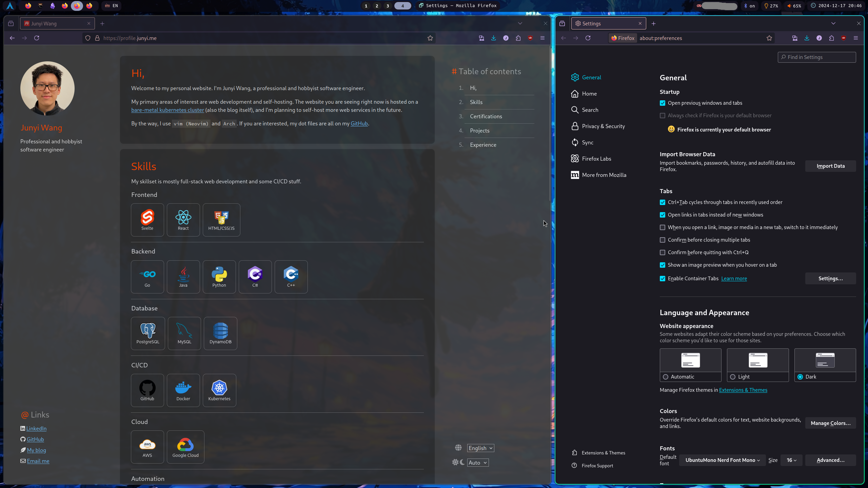Click the DynamoDB skill icon
Screen dimensions: 868x488
[220, 333]
